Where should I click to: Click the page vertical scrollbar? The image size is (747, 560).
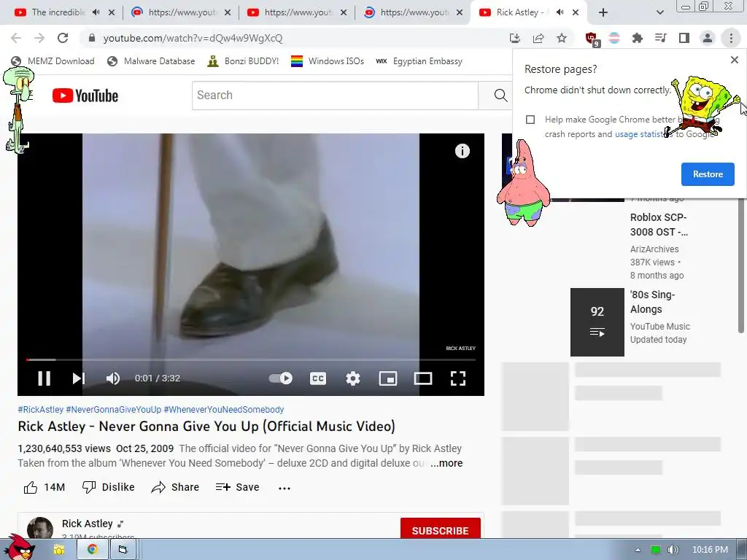(741, 267)
